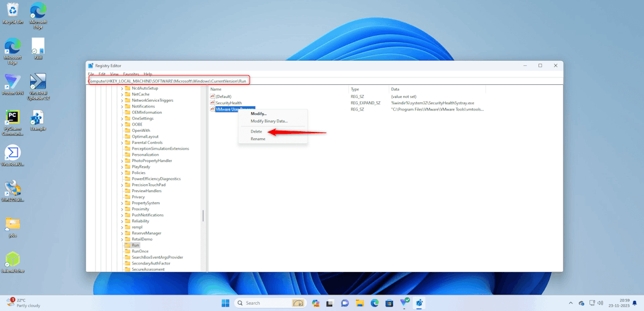Pick Modify Binary Data... menu entry
The image size is (644, 311).
coord(269,121)
